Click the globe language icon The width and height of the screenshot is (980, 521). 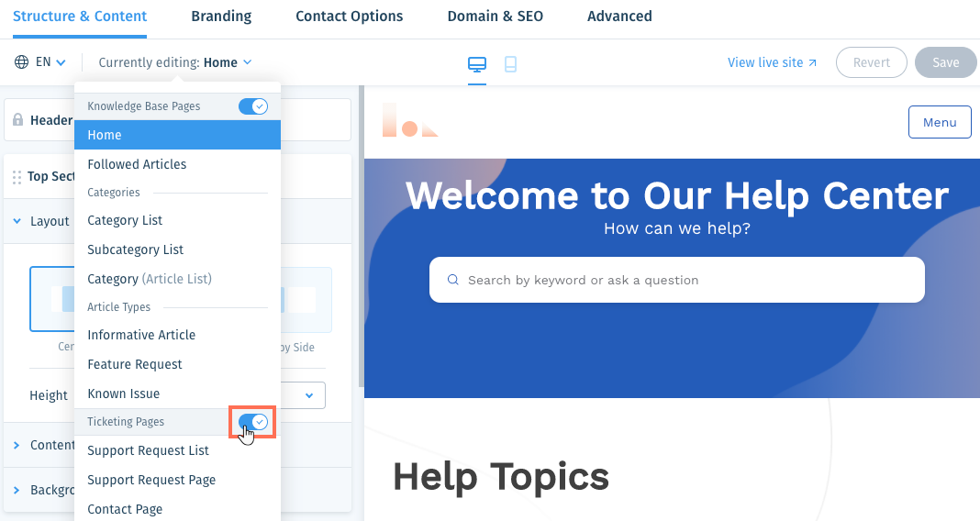pos(21,61)
